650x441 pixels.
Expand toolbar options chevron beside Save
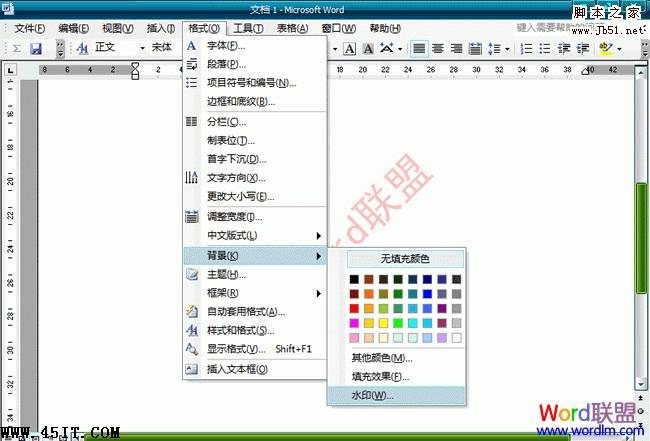point(60,48)
